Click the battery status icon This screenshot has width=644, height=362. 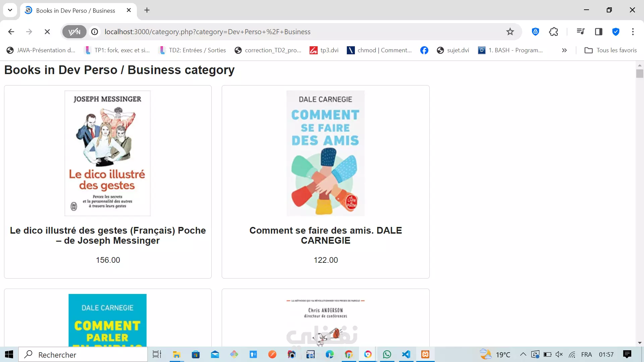tap(547, 354)
